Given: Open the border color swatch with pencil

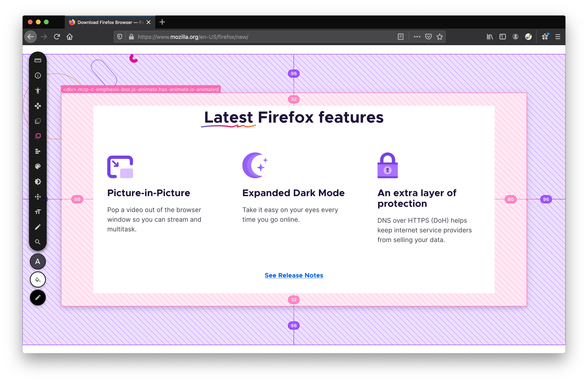Looking at the screenshot, I should (38, 298).
